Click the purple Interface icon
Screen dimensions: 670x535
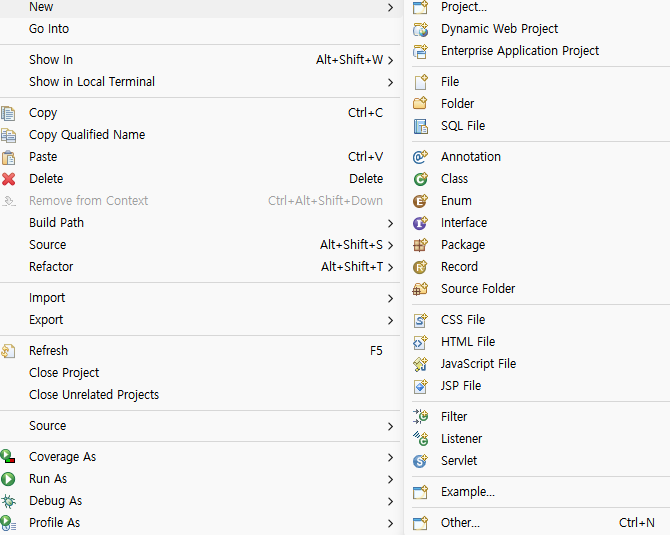(420, 223)
